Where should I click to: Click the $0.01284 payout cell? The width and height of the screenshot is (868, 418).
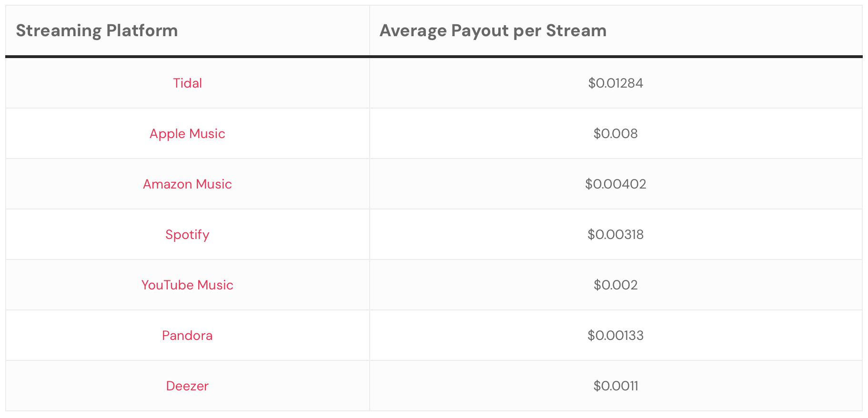point(616,83)
